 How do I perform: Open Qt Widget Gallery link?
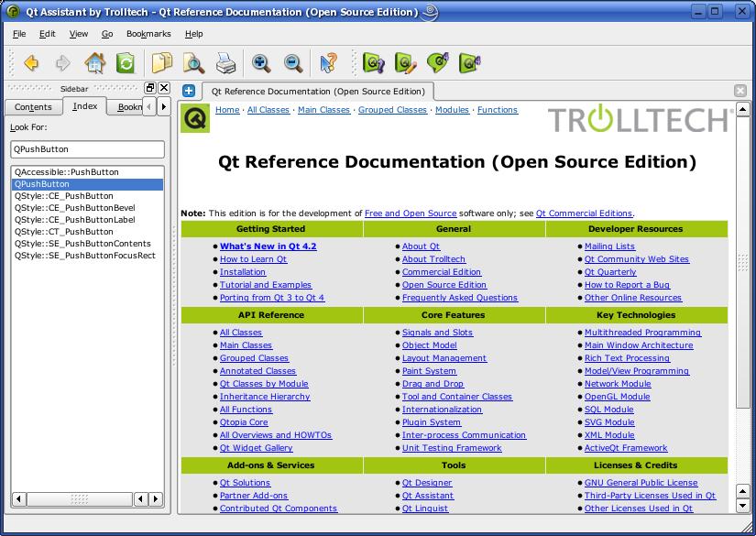(256, 448)
